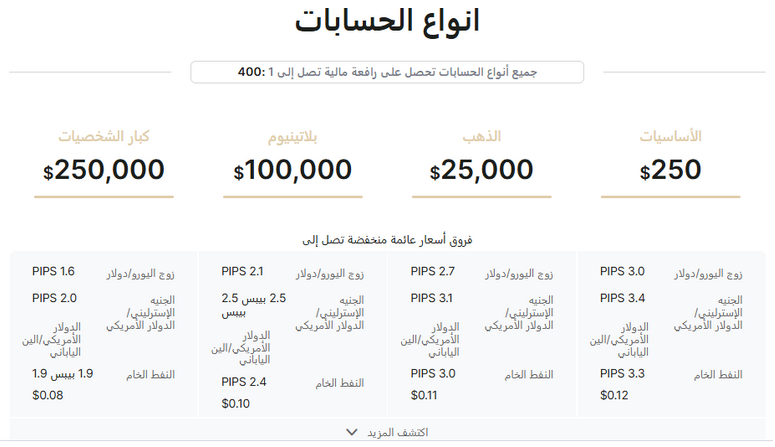Click the $0.12 value under الأساسيات

coord(614,394)
